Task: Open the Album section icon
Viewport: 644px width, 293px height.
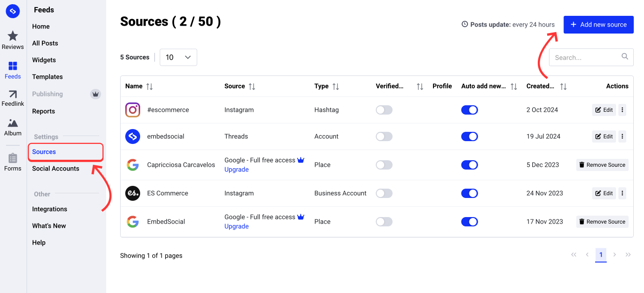Action: point(13,124)
